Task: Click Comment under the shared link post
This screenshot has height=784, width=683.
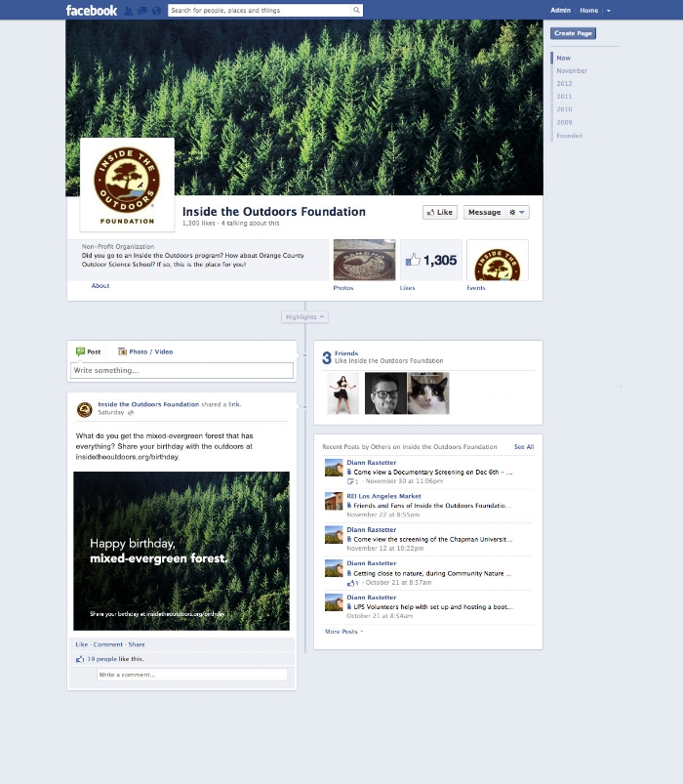Action: [x=107, y=644]
